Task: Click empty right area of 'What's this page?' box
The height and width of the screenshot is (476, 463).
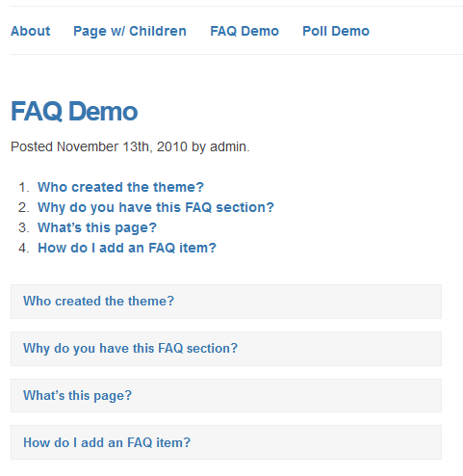Action: [287, 395]
